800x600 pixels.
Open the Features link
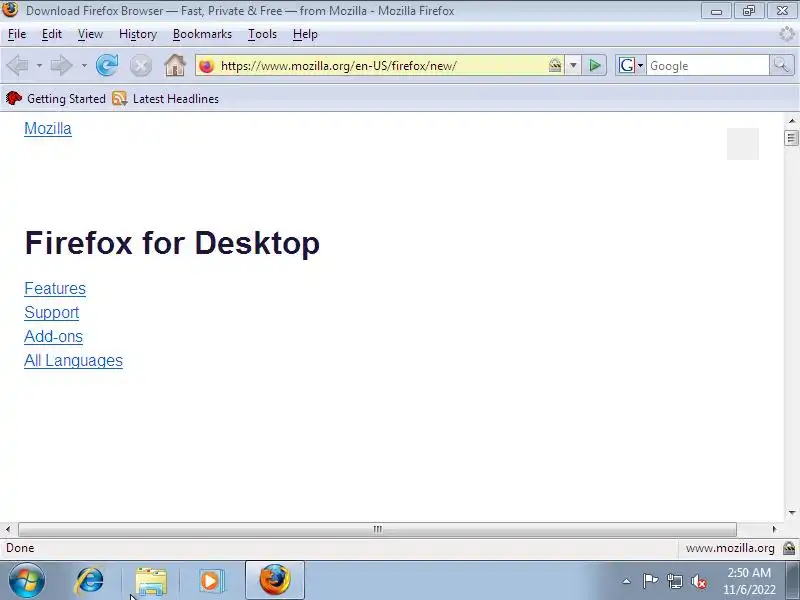pos(55,289)
